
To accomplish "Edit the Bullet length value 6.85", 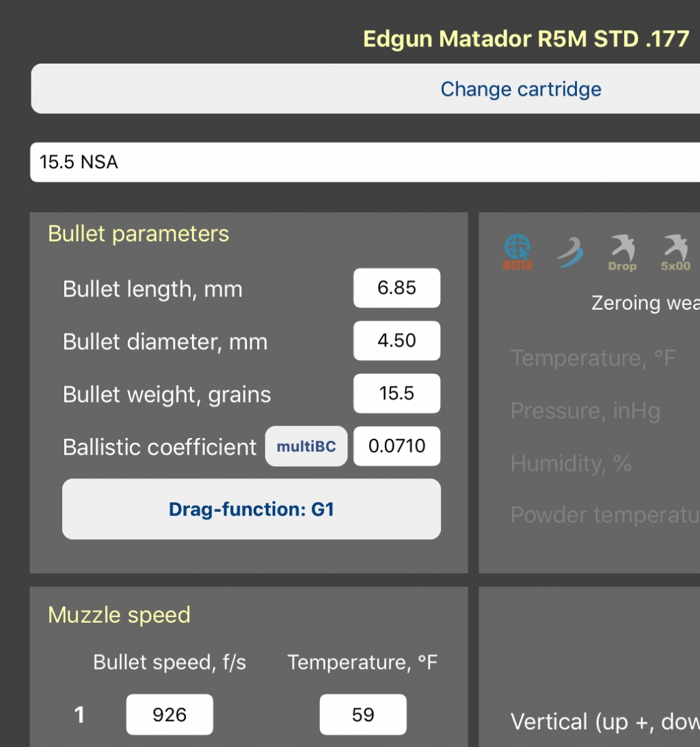I will click(x=397, y=288).
